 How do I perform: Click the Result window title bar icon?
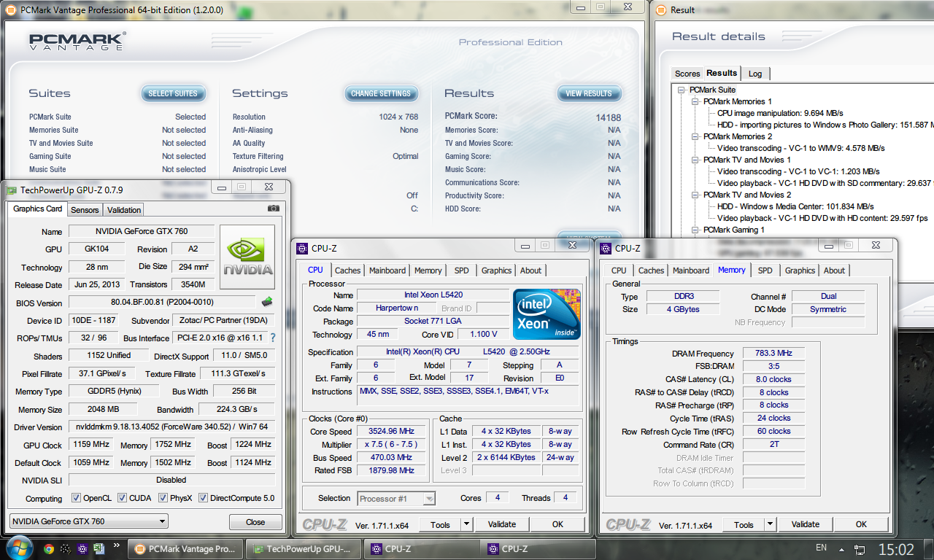(661, 9)
